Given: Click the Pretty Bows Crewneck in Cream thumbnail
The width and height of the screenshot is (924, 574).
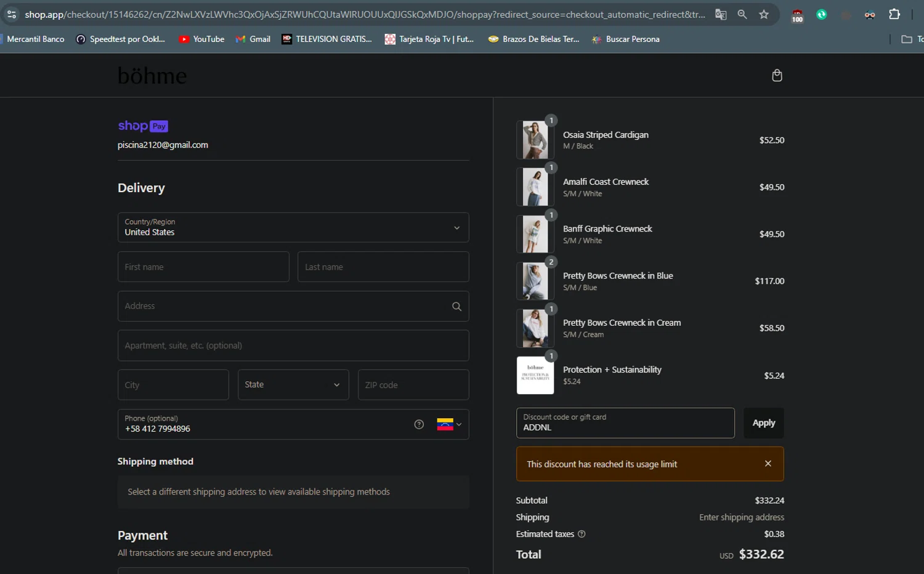Looking at the screenshot, I should [x=535, y=328].
